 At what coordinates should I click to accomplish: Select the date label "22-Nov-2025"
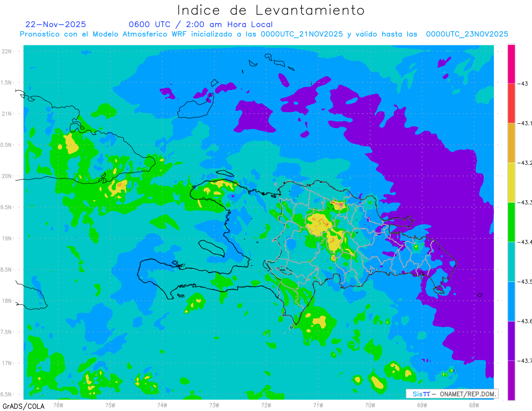pos(56,24)
